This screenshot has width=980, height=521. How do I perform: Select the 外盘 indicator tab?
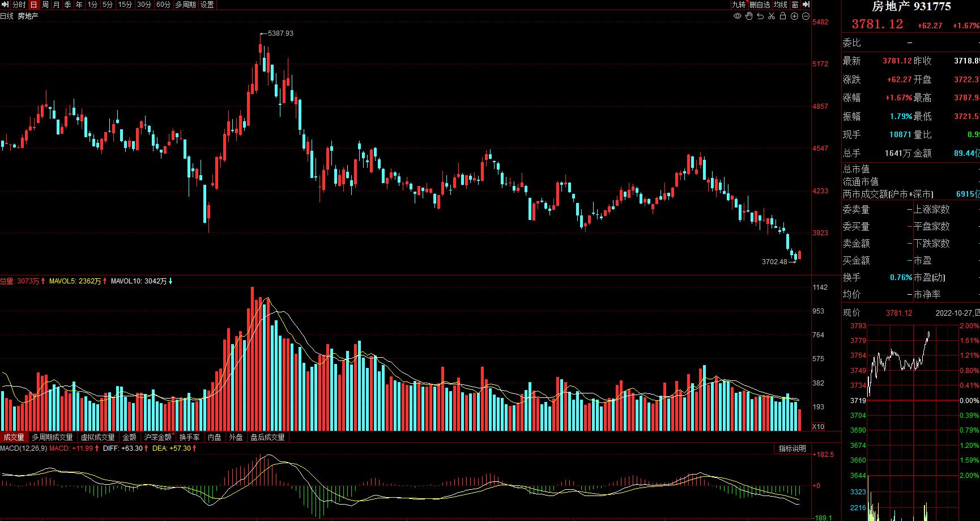(236, 437)
